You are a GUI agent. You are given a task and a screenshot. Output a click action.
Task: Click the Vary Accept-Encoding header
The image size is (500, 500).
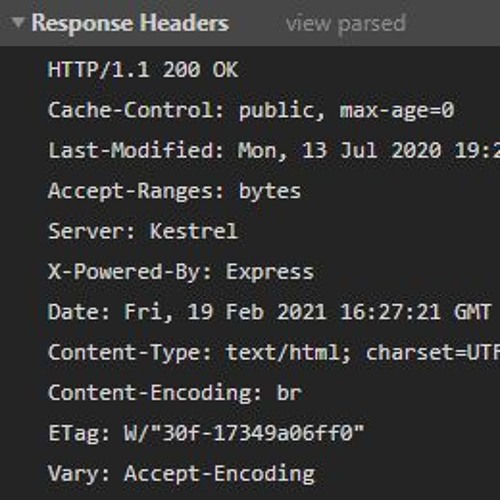tap(181, 474)
